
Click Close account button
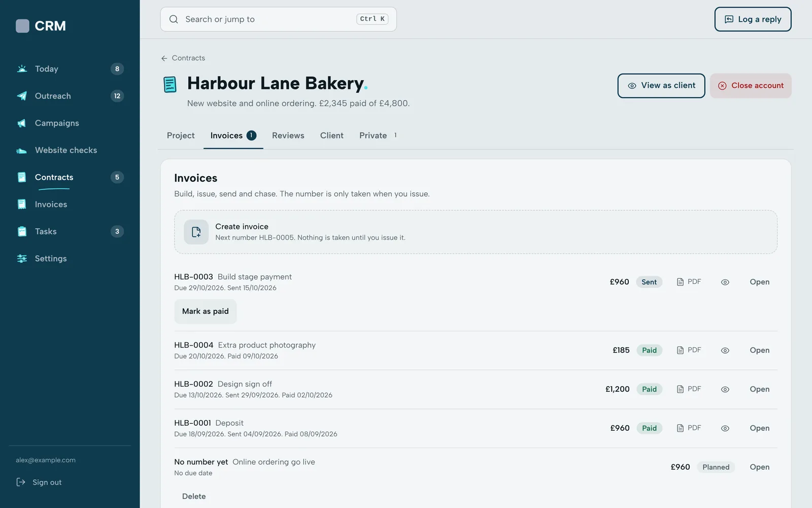click(x=751, y=86)
